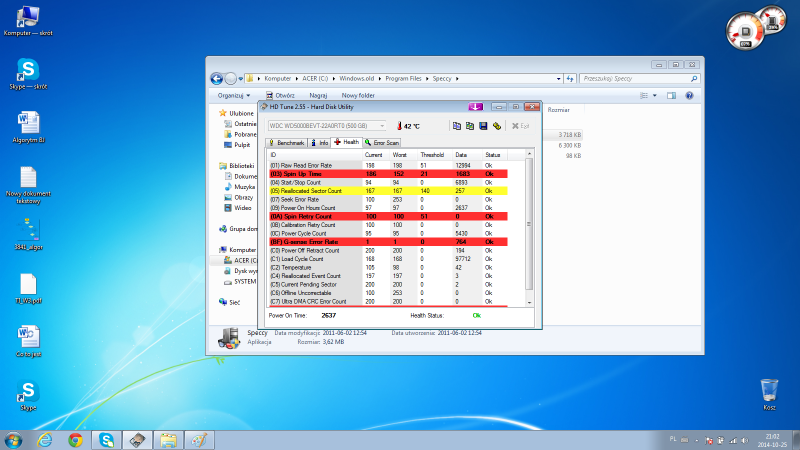The width and height of the screenshot is (800, 450).
Task: Open Skype from the taskbar
Action: tap(106, 440)
